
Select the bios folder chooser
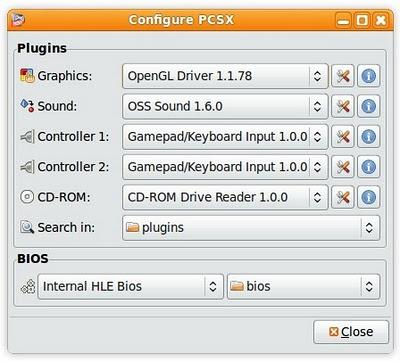click(x=303, y=287)
